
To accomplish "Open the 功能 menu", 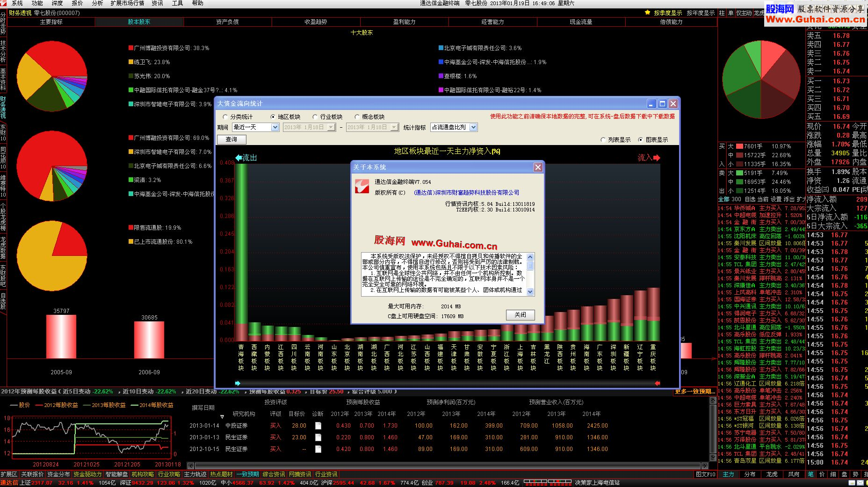I will [37, 3].
